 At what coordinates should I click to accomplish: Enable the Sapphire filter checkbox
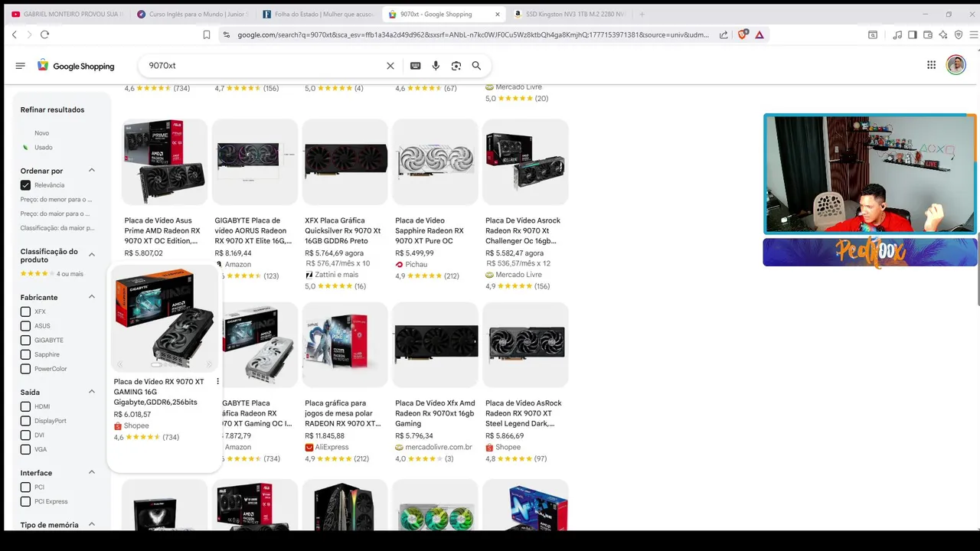click(x=25, y=354)
